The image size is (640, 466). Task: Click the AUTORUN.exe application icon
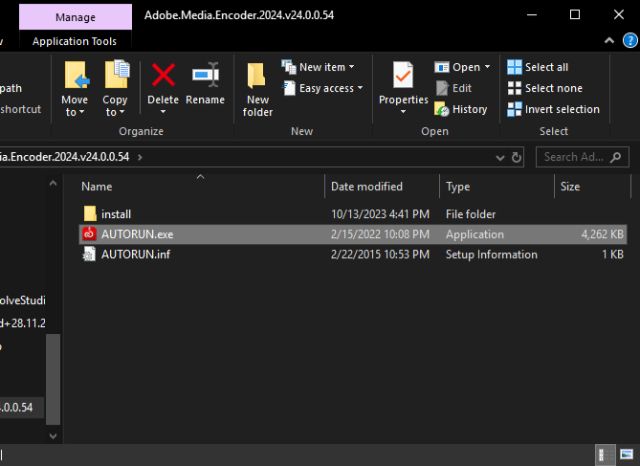pyautogui.click(x=89, y=234)
